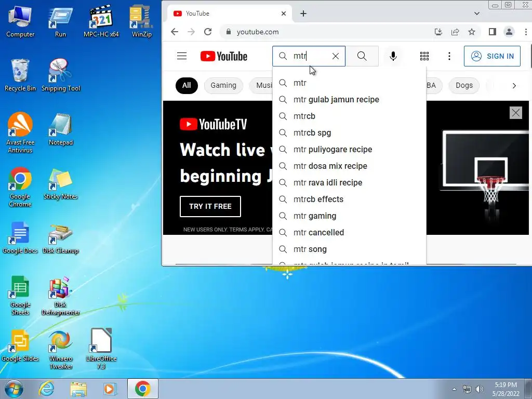Click into the search field containing mtr
Viewport: 532px width, 399px height.
click(x=309, y=56)
